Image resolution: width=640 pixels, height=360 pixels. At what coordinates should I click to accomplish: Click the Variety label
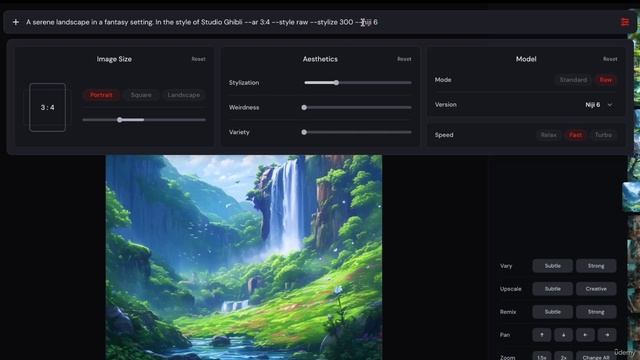tap(239, 132)
